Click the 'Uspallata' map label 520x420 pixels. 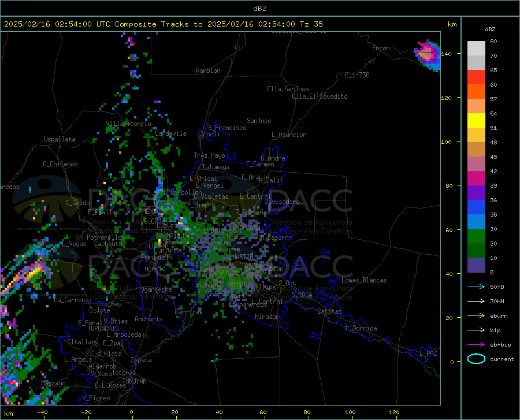(x=60, y=139)
